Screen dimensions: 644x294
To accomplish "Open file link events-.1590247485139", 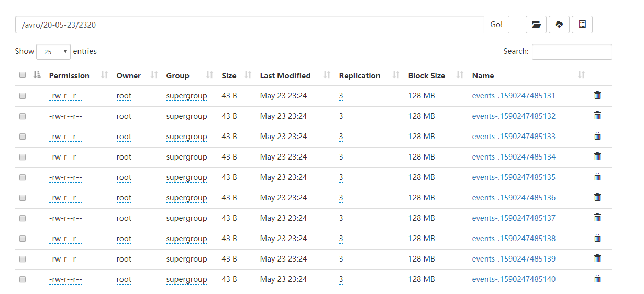I will coord(514,259).
